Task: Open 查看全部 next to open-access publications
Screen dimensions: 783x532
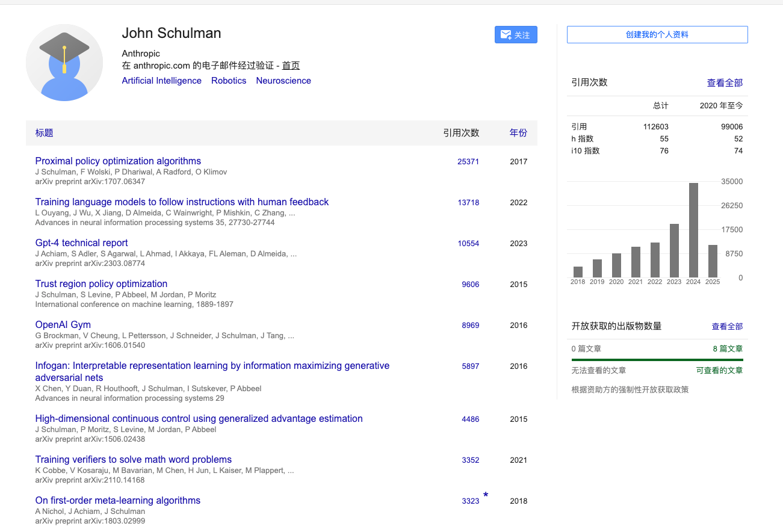Action: [727, 326]
